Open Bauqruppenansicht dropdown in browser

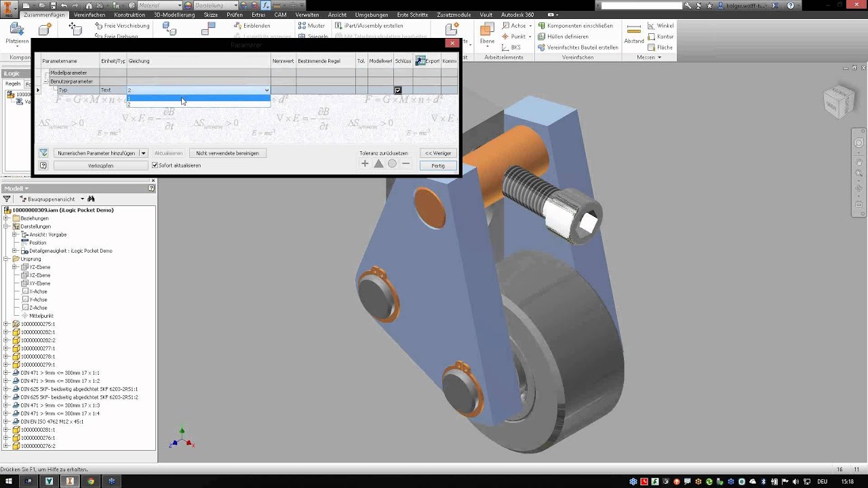click(x=82, y=199)
